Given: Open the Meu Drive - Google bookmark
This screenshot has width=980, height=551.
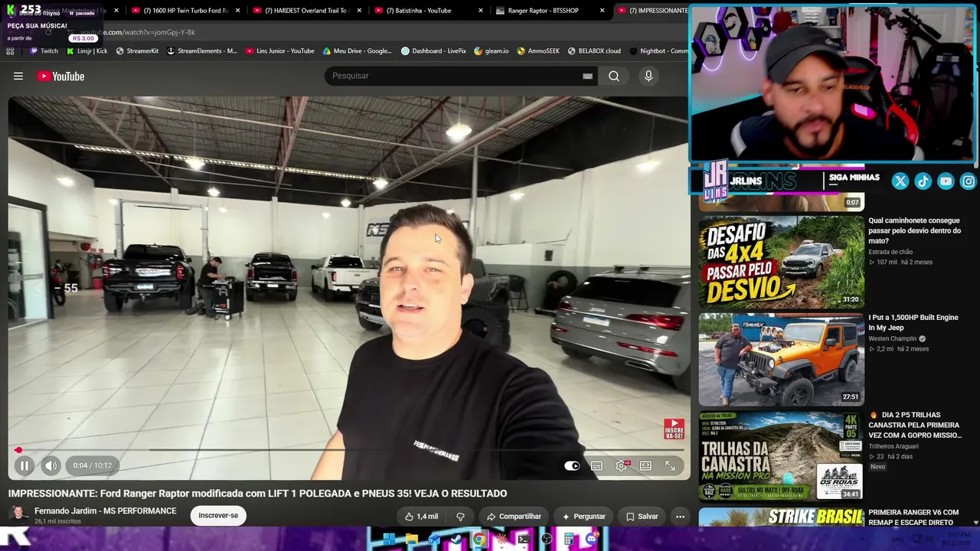Looking at the screenshot, I should [358, 51].
